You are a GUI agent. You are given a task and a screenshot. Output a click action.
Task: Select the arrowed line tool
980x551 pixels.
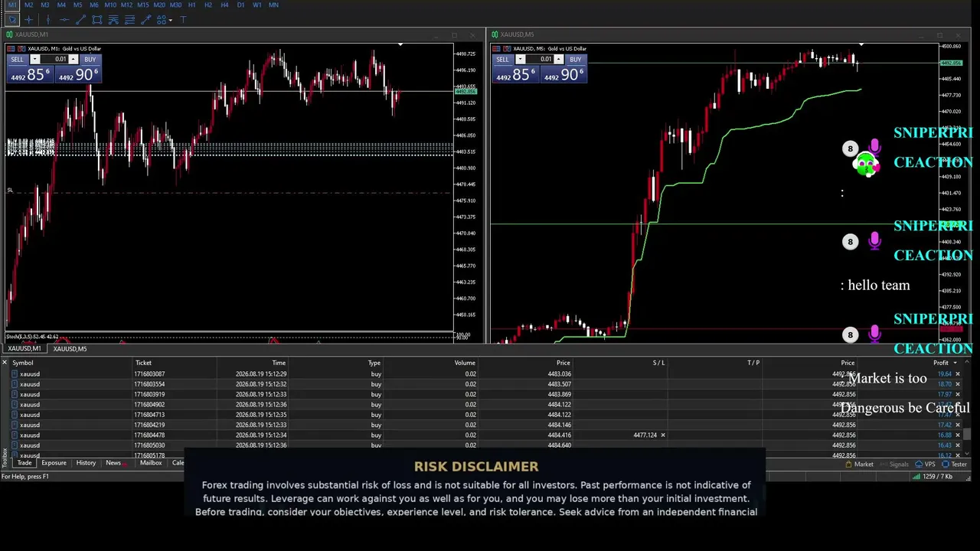tap(145, 20)
